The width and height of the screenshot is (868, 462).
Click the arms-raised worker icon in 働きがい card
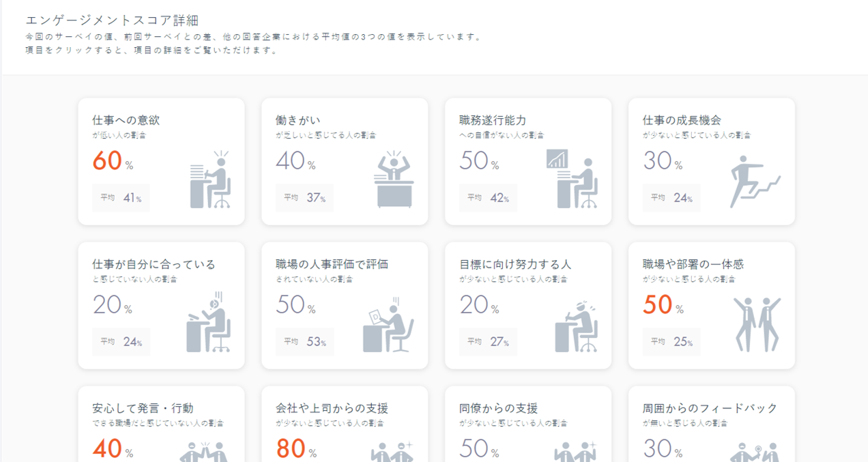(x=394, y=180)
